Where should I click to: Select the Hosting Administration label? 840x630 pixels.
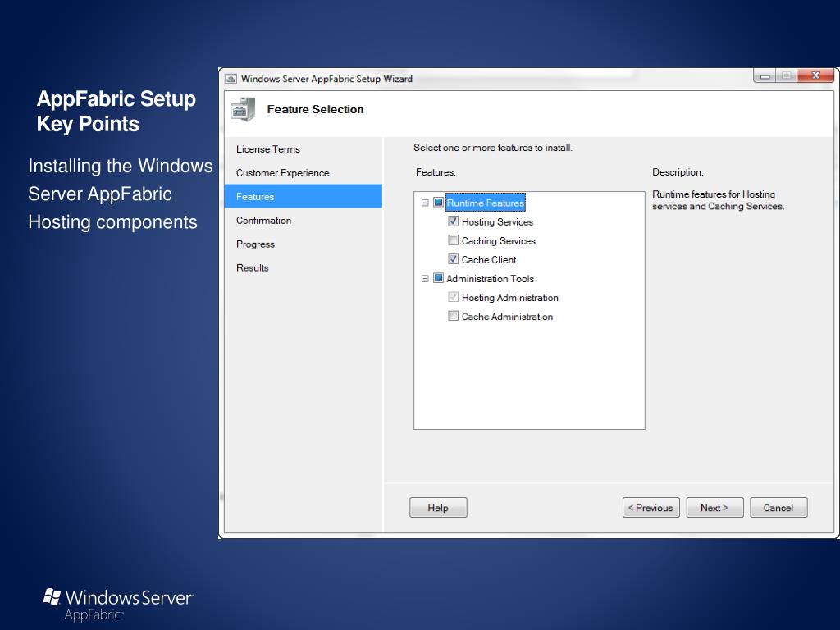[510, 298]
